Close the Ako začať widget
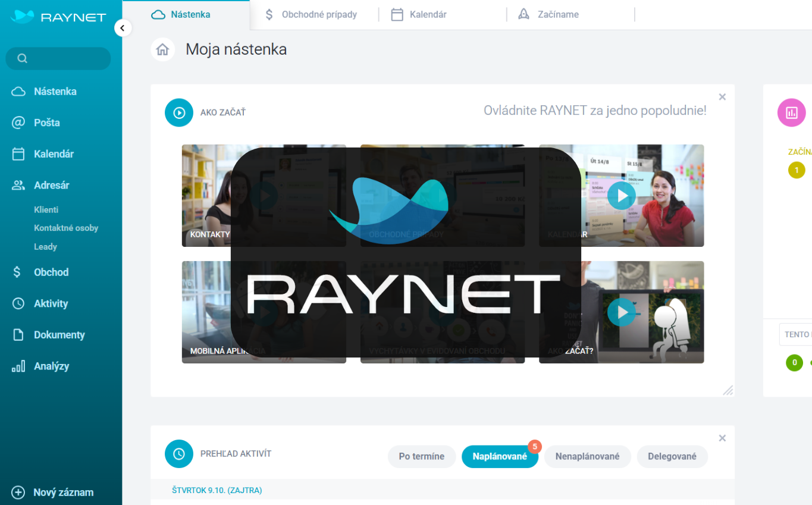The width and height of the screenshot is (812, 505). [722, 97]
